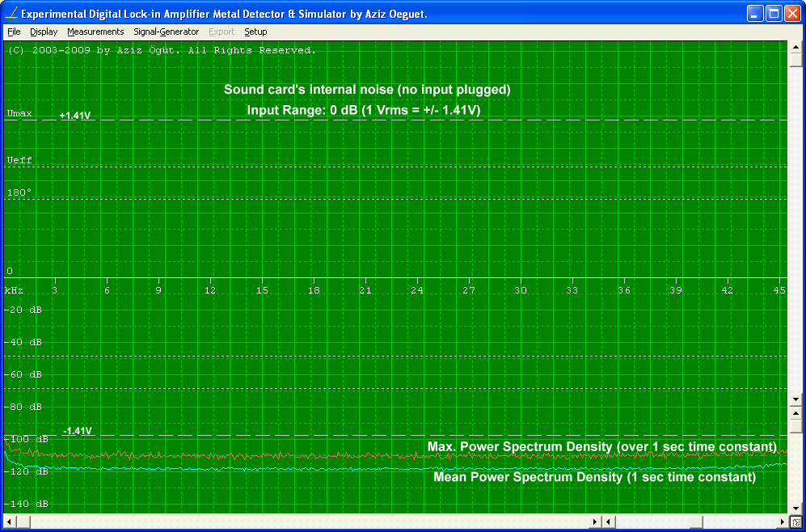Image resolution: width=806 pixels, height=532 pixels.
Task: Click the "Max. Power Spectrum Density" caption
Action: (x=602, y=446)
